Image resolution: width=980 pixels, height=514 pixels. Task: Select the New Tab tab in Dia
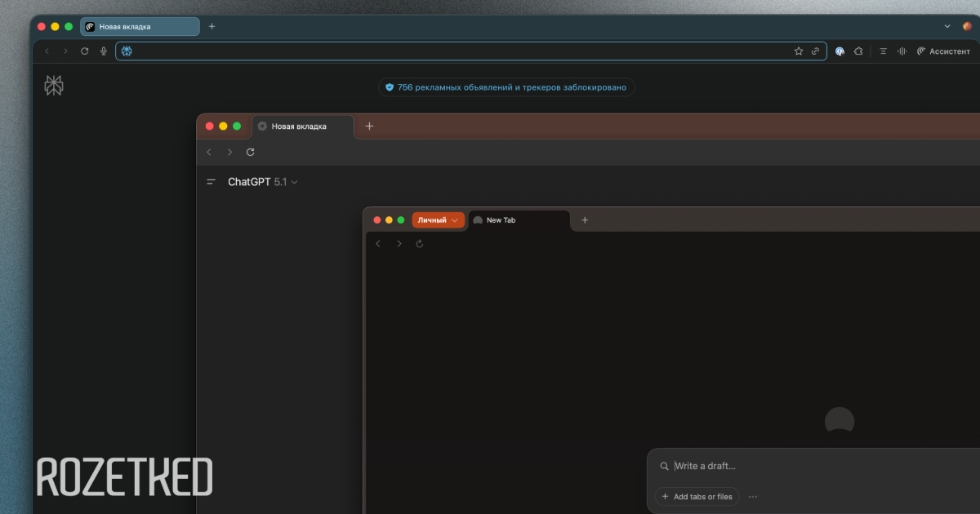[x=517, y=220]
